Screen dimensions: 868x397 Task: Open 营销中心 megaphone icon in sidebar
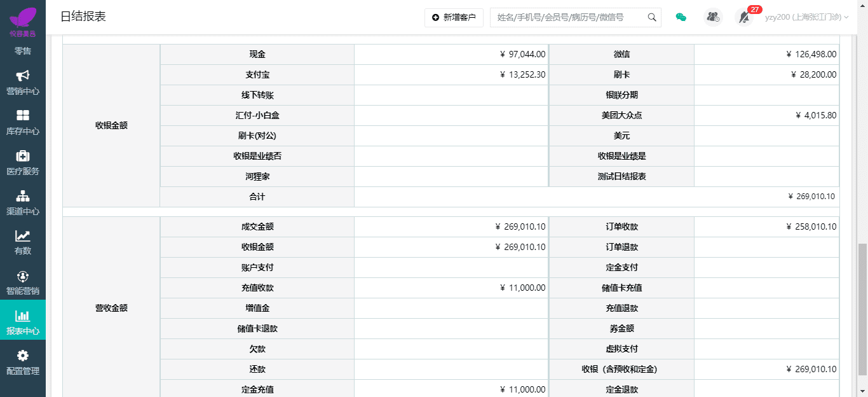click(x=23, y=76)
